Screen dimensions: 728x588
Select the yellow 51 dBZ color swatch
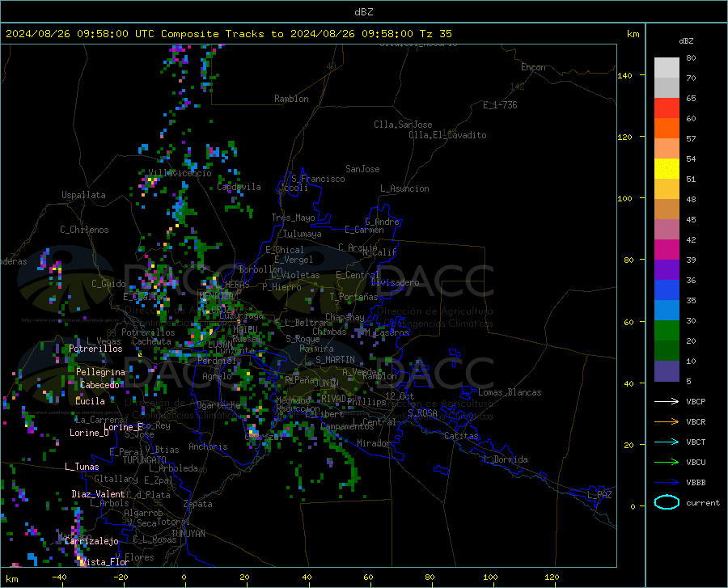pos(667,169)
